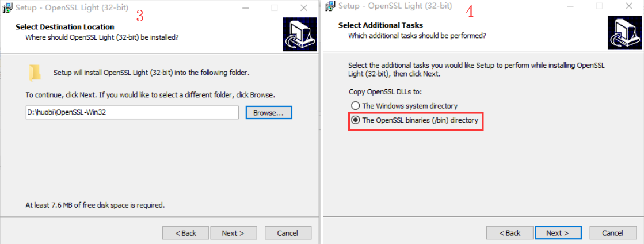
Task: Click the destination folder path field
Action: (x=132, y=113)
